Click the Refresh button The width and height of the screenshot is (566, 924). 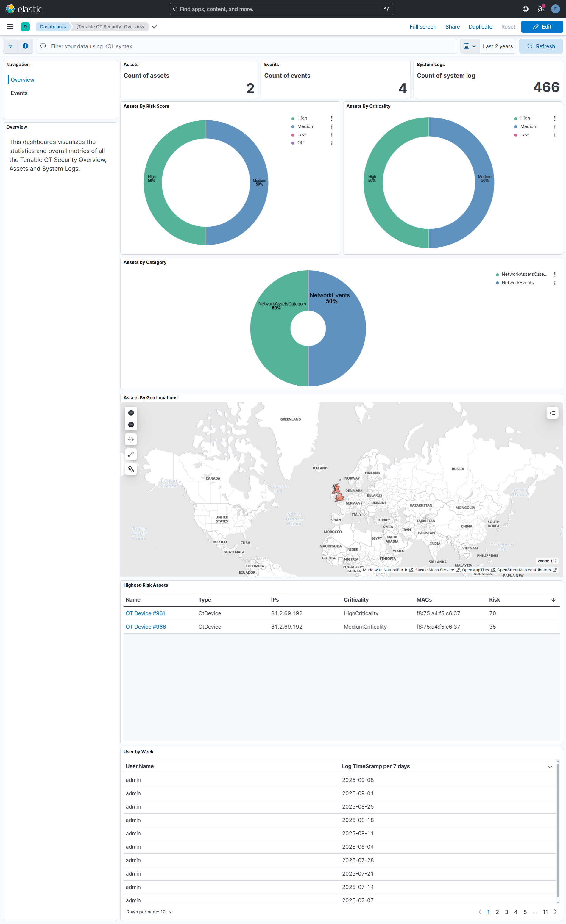coord(541,46)
